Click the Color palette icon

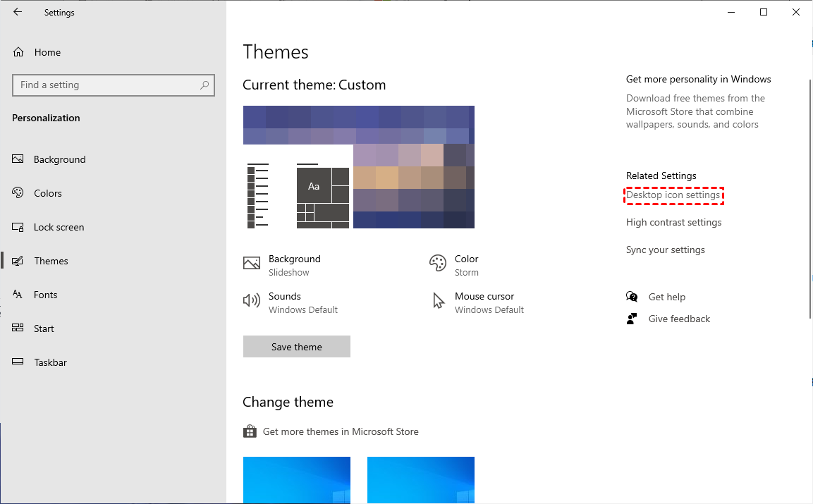(438, 264)
